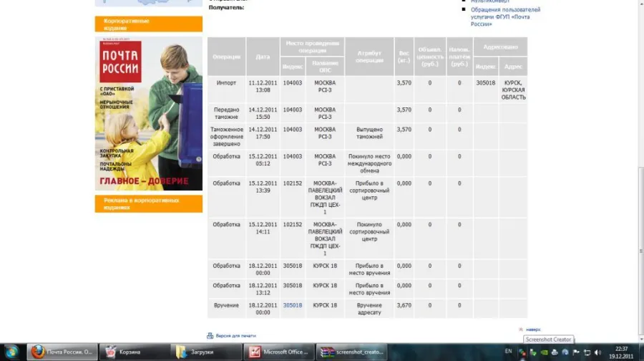Open the clock showing 22:37
644x361 pixels.
click(621, 352)
